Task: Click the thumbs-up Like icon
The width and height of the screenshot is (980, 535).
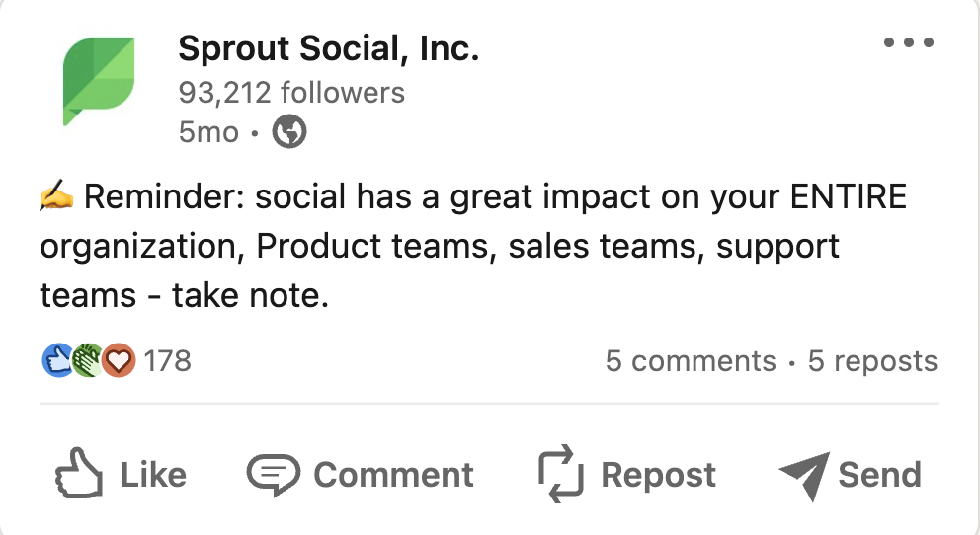Action: coord(80,474)
